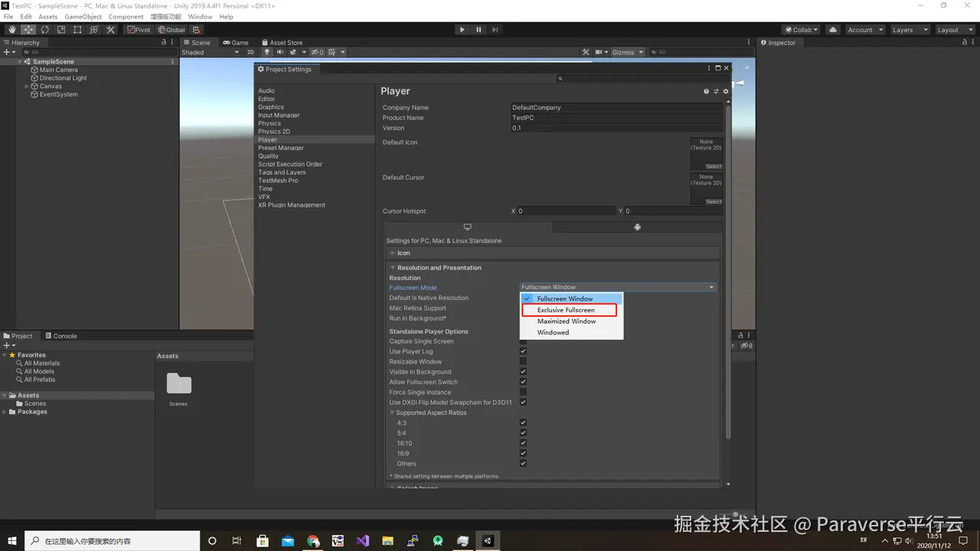This screenshot has height=551, width=980.
Task: Select the Hand tool in Unity toolbar
Action: coord(11,30)
